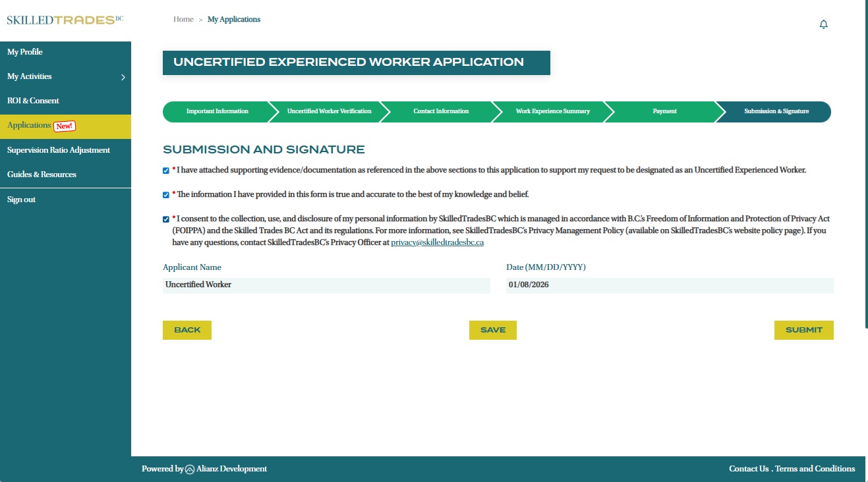Viewport: 868px width, 482px height.
Task: Toggle the personal information consent checkbox
Action: point(166,219)
